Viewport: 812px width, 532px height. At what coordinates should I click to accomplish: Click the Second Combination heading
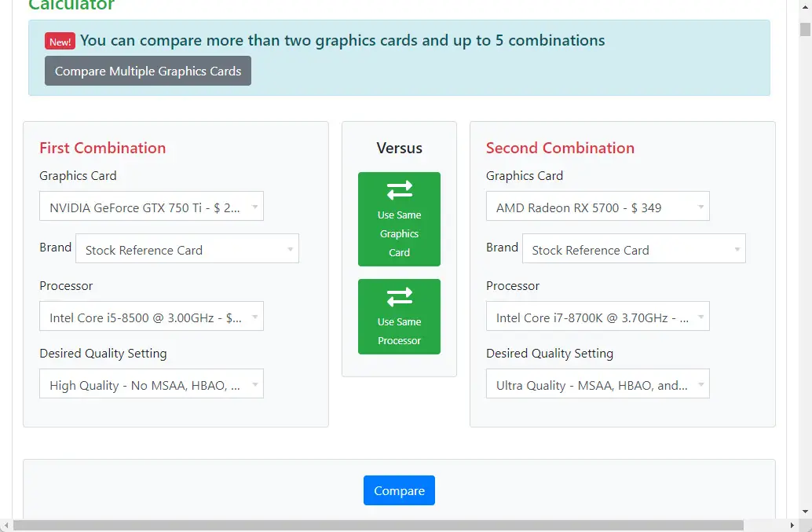[x=560, y=149]
